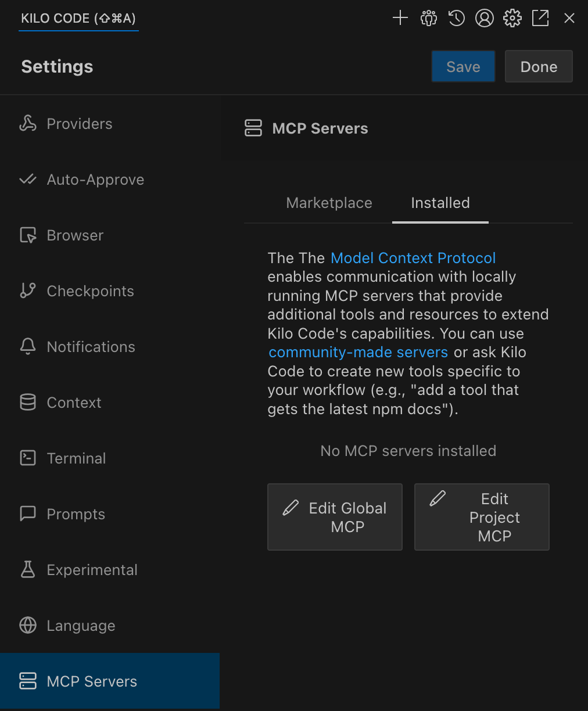Viewport: 588px width, 711px height.
Task: Switch to the Marketplace tab
Action: point(329,203)
